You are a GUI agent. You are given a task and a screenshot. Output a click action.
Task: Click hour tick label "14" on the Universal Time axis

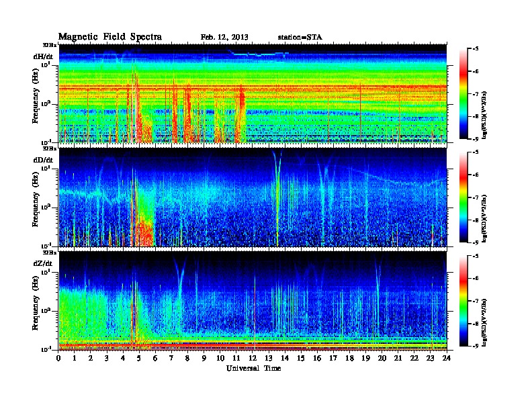click(285, 358)
